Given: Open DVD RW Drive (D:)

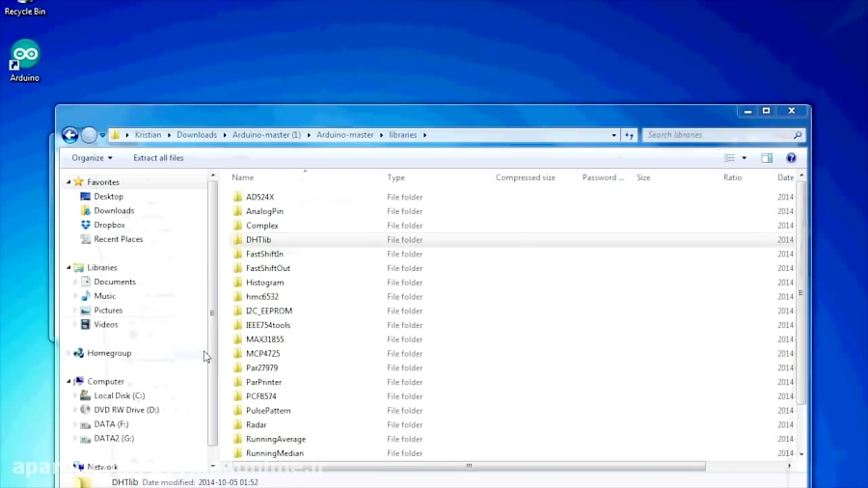Looking at the screenshot, I should [x=126, y=410].
